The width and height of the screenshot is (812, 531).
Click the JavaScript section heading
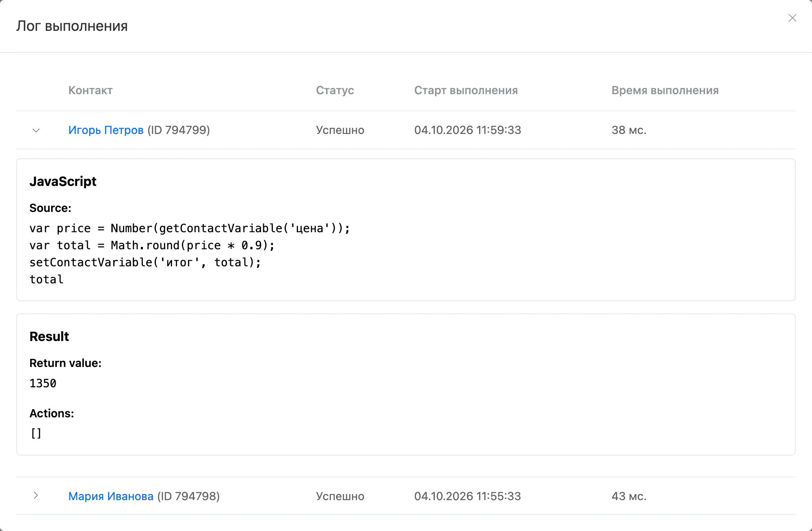tap(63, 181)
